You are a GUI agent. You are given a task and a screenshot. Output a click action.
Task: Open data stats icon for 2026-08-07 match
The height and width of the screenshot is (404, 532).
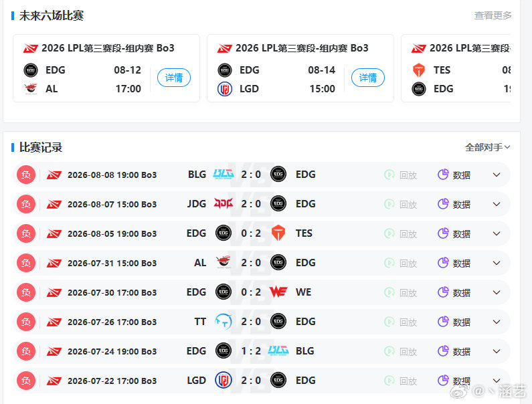(443, 204)
